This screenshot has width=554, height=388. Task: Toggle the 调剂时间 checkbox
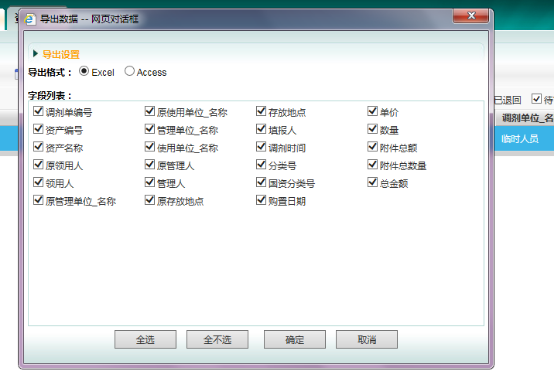coord(261,146)
